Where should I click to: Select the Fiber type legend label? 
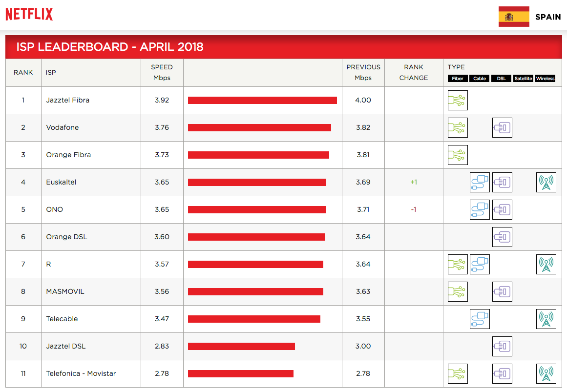click(x=458, y=79)
